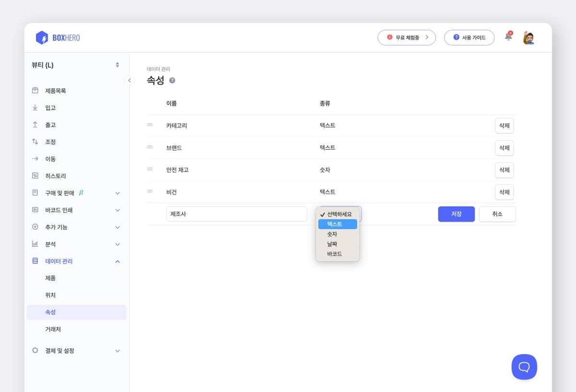Select the 출고 (stock out) icon
The image size is (576, 392).
tap(35, 124)
